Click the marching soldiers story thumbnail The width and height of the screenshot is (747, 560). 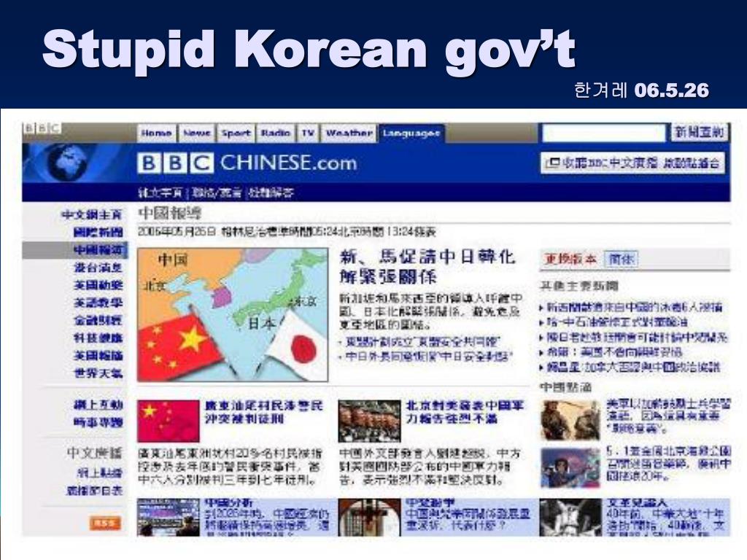(x=369, y=421)
